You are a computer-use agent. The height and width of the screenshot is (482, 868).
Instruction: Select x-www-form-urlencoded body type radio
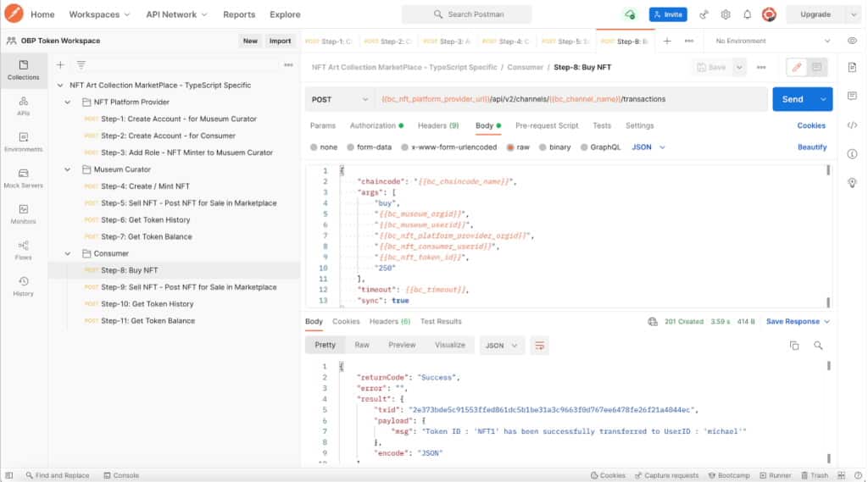point(404,147)
